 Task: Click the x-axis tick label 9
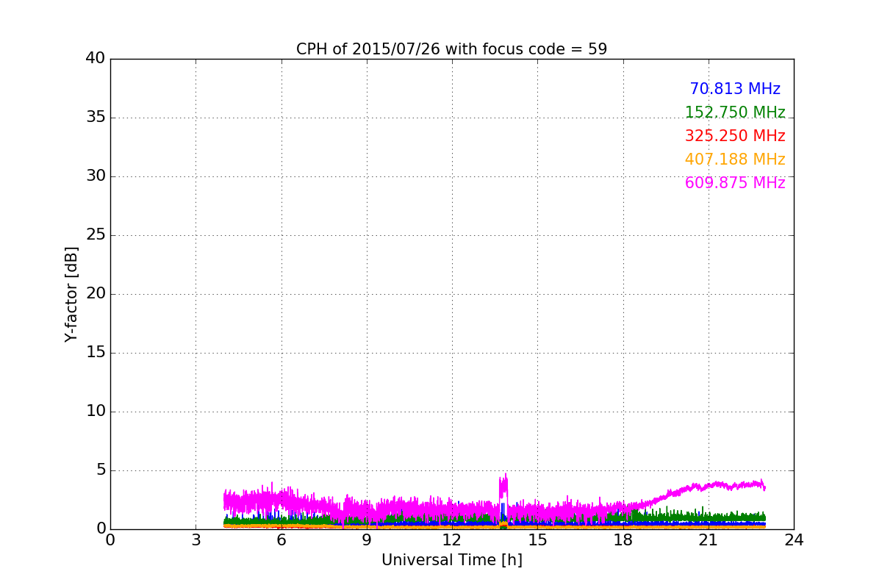(x=367, y=540)
